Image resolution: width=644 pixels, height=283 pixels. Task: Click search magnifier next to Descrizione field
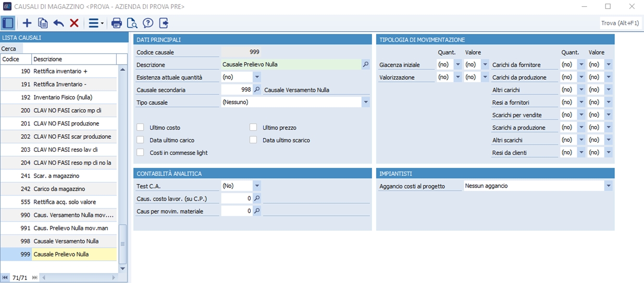tap(366, 64)
